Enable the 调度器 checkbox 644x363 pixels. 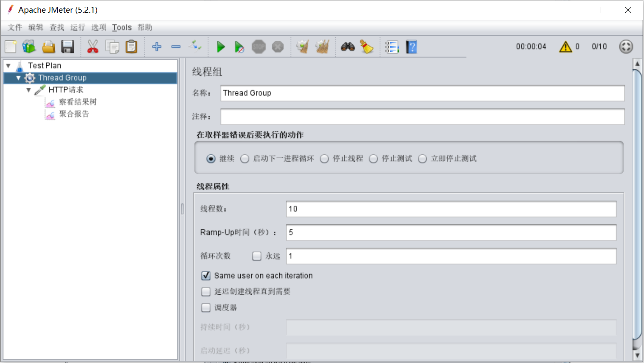coord(206,308)
